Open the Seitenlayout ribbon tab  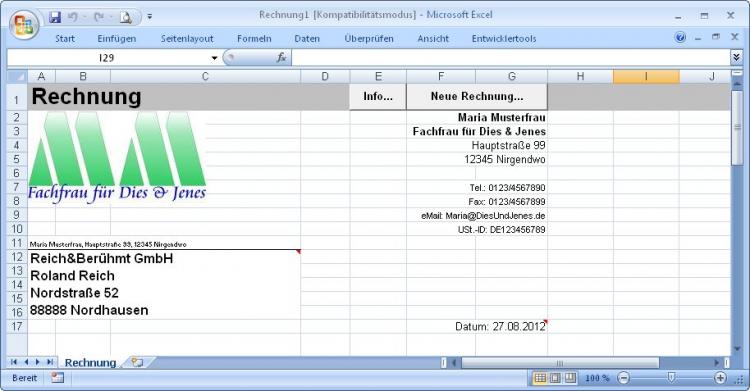coord(187,39)
